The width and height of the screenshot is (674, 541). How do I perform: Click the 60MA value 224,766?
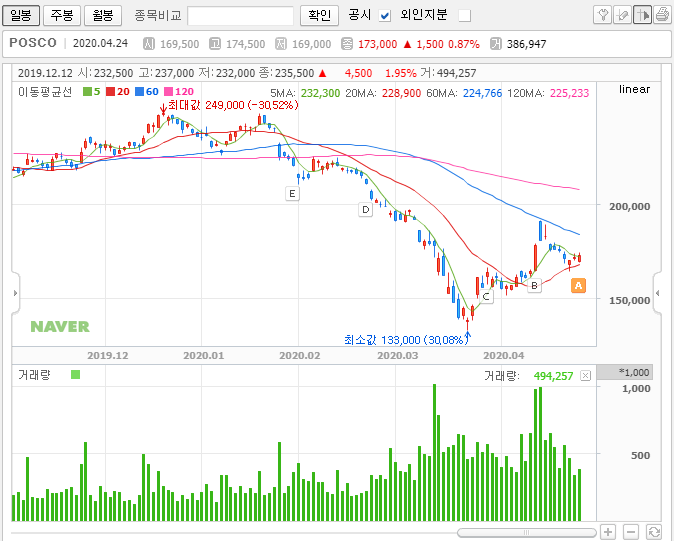click(x=482, y=93)
